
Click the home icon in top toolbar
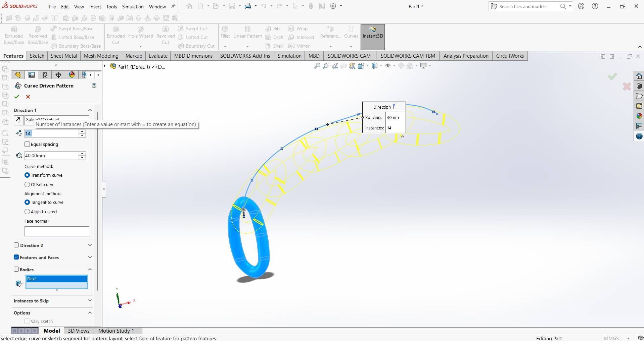click(189, 6)
